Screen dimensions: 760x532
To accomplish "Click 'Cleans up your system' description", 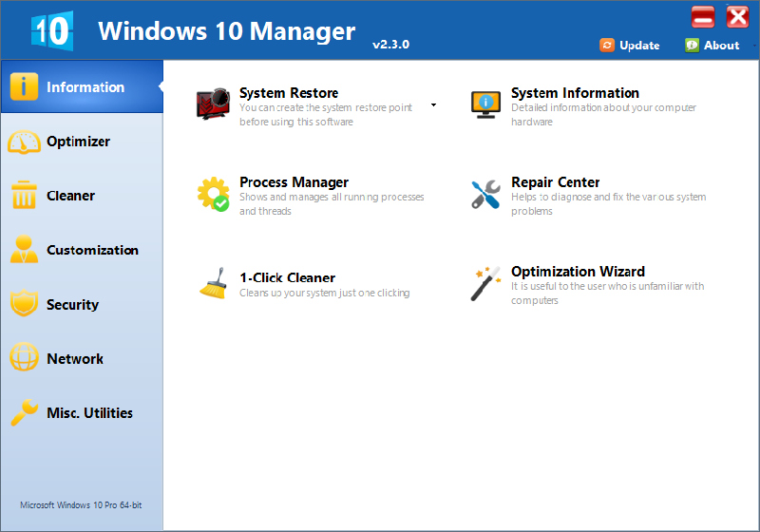I will [x=324, y=293].
